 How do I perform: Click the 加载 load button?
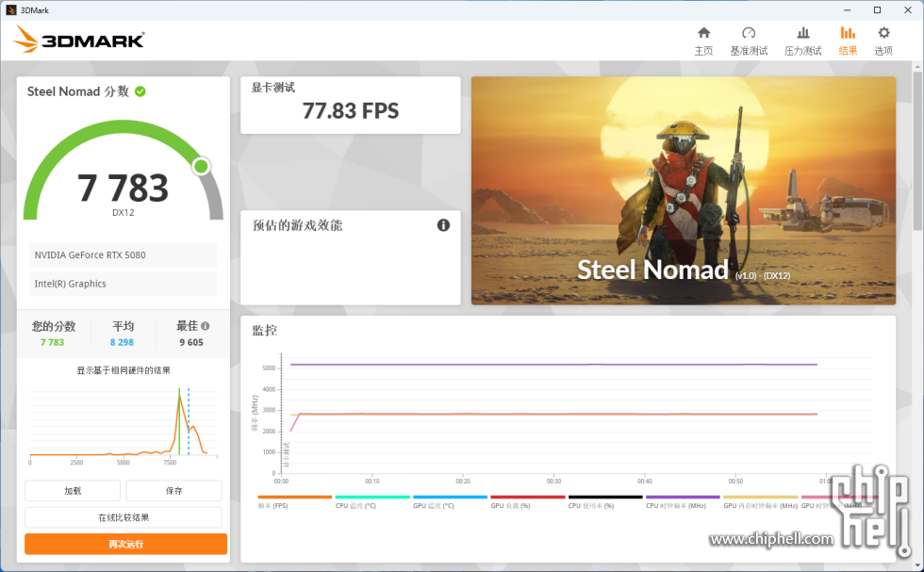pyautogui.click(x=73, y=491)
